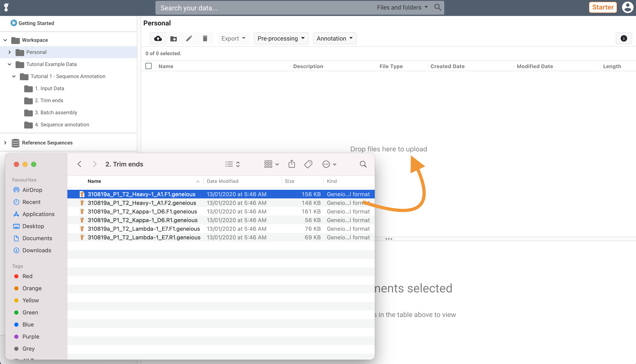Image resolution: width=636 pixels, height=364 pixels.
Task: Open the Getting Started link
Action: (36, 23)
